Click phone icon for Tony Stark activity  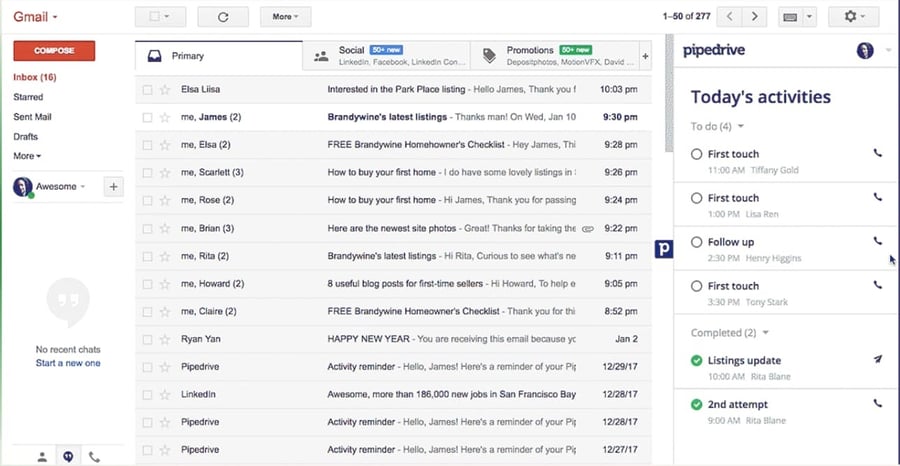[878, 285]
